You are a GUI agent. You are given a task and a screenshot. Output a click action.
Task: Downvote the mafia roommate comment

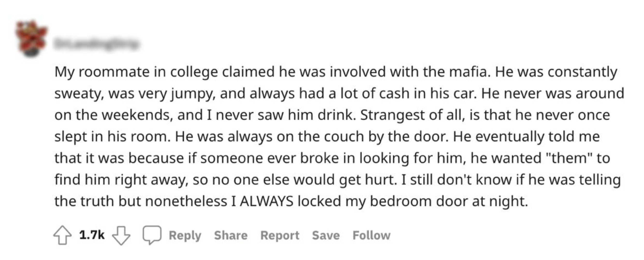click(x=121, y=235)
